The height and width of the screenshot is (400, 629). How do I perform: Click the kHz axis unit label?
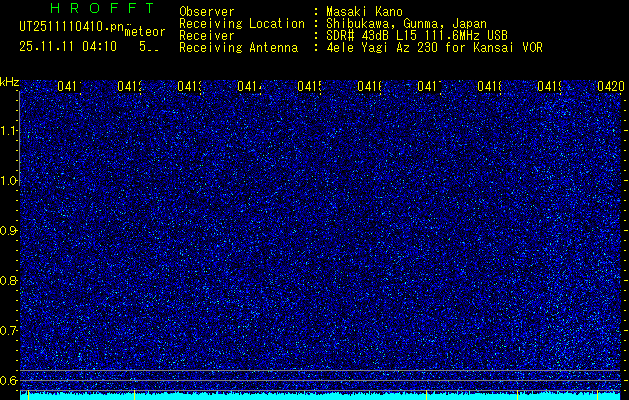pyautogui.click(x=10, y=82)
